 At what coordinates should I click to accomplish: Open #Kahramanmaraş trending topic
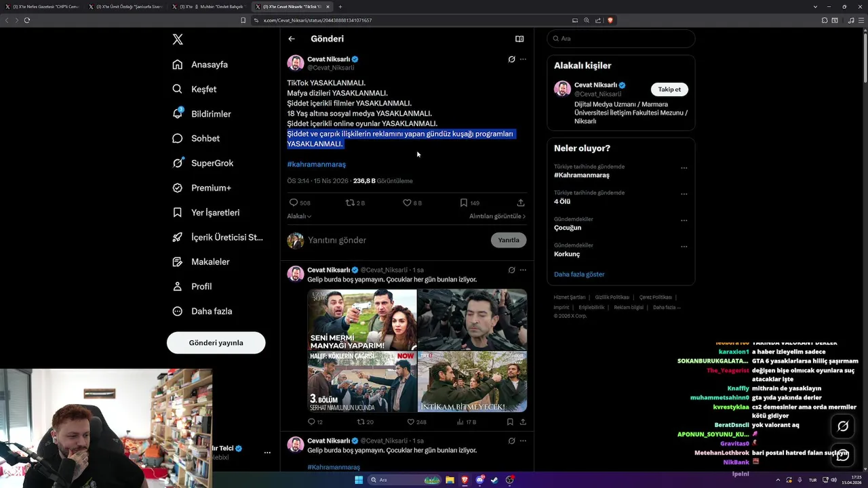[581, 175]
